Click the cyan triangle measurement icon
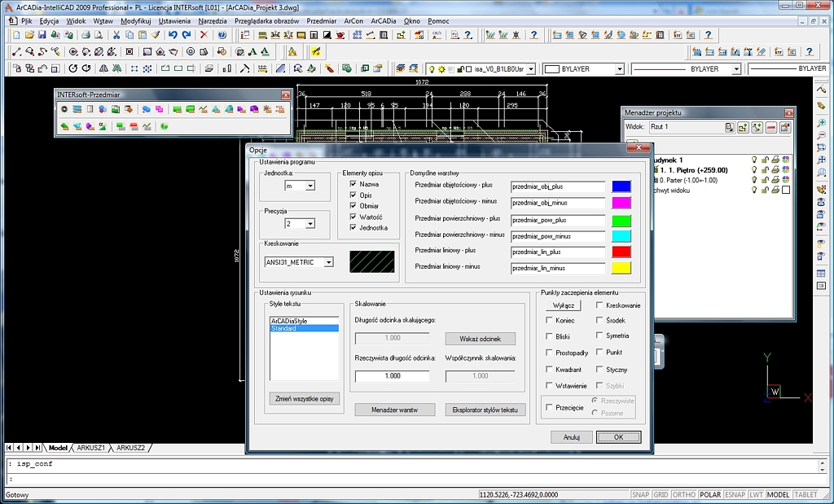The image size is (834, 504). (216, 110)
